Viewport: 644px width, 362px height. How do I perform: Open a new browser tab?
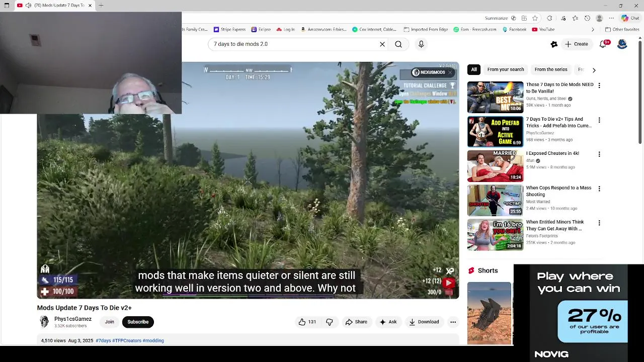tap(101, 6)
